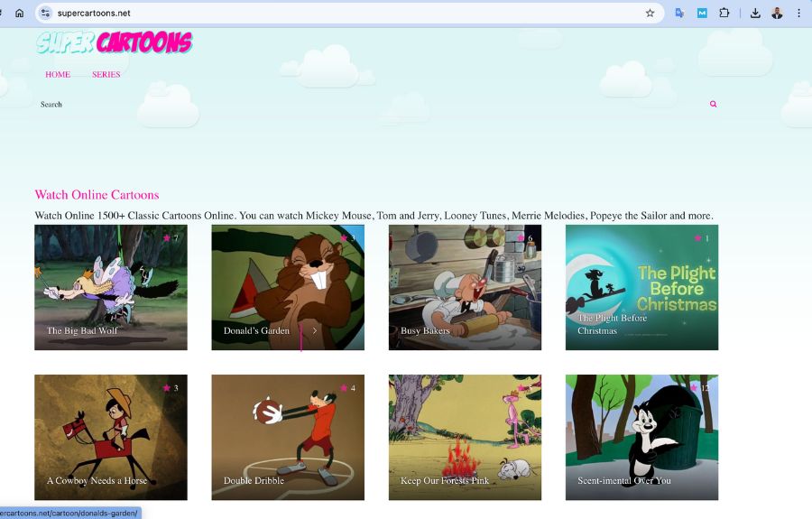
Task: Focus the Search input field
Action: pos(370,104)
